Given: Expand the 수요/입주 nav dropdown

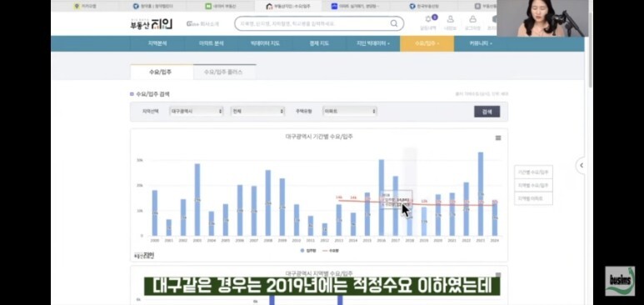Looking at the screenshot, I should coord(427,43).
